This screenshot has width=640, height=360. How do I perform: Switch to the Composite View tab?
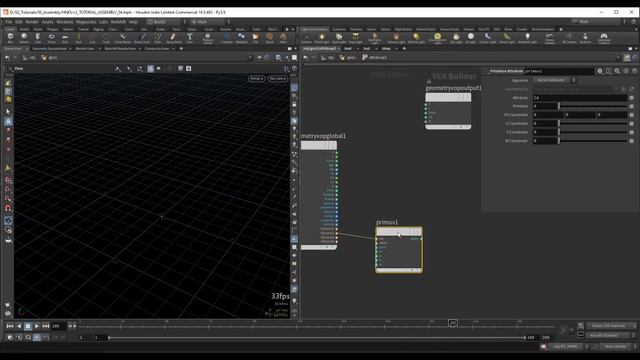pyautogui.click(x=157, y=49)
